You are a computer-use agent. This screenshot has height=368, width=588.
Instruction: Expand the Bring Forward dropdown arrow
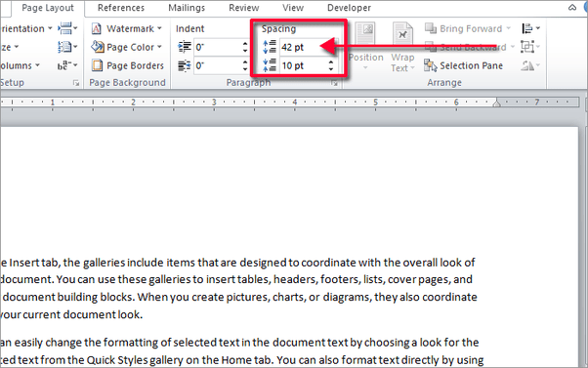[509, 28]
